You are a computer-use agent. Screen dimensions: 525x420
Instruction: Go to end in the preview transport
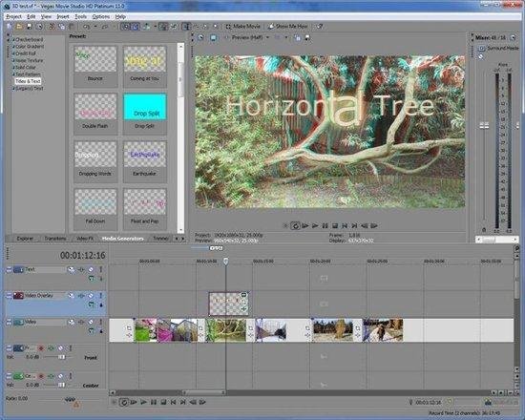[x=354, y=225]
